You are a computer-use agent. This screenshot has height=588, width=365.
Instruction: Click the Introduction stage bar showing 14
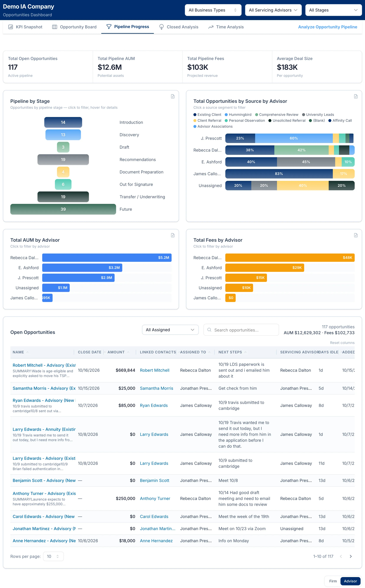(63, 122)
